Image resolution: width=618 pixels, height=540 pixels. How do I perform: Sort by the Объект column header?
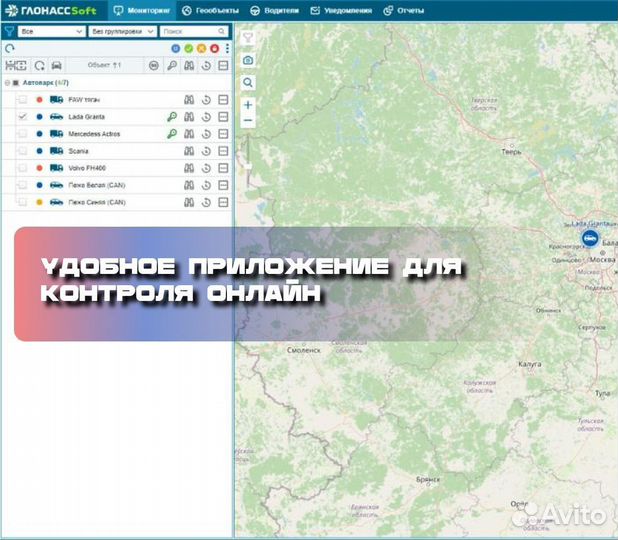[104, 65]
